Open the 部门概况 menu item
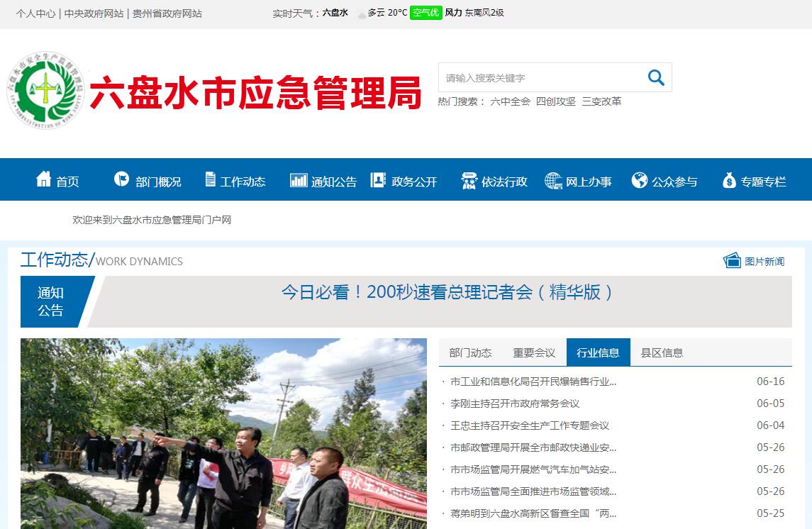The height and width of the screenshot is (529, 812). (x=158, y=182)
